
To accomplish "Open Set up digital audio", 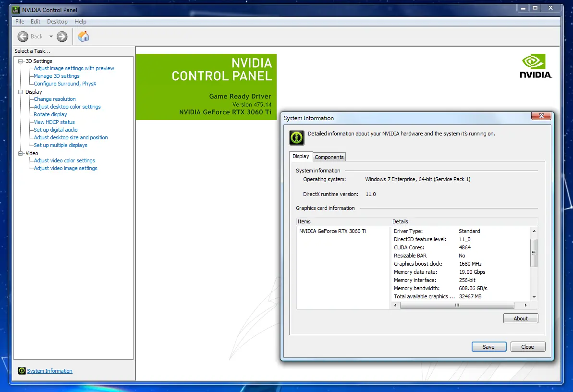I will (x=56, y=130).
